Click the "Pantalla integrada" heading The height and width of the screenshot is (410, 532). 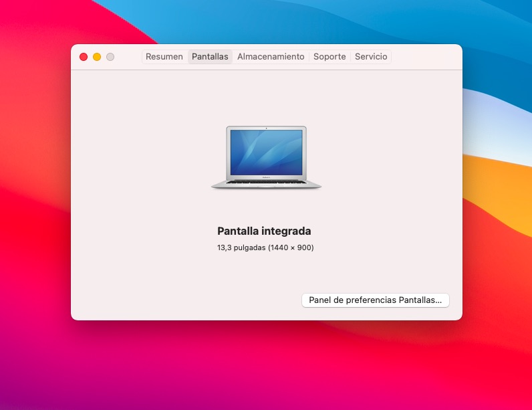point(264,231)
